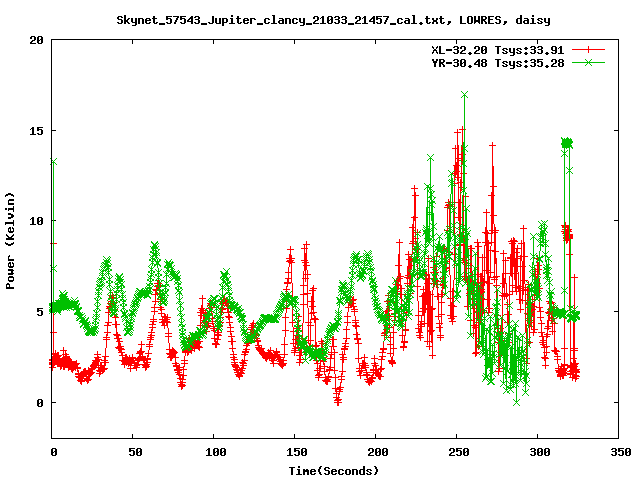640x480 pixels.
Task: Click the red line sample in legend
Action: tap(588, 50)
